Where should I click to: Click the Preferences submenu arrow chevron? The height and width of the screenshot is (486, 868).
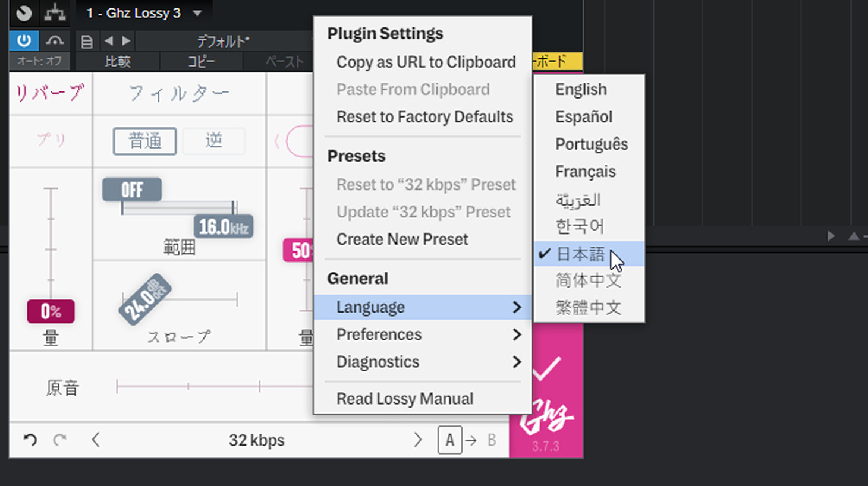[517, 334]
